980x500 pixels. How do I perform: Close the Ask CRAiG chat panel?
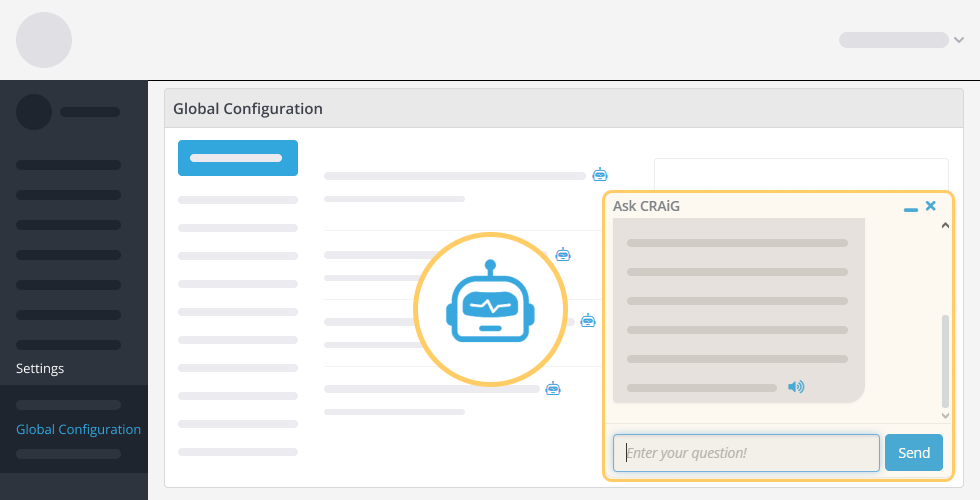(931, 206)
